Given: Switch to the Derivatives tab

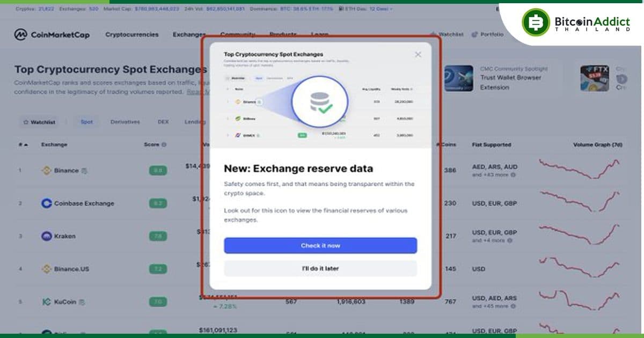Looking at the screenshot, I should tap(125, 122).
